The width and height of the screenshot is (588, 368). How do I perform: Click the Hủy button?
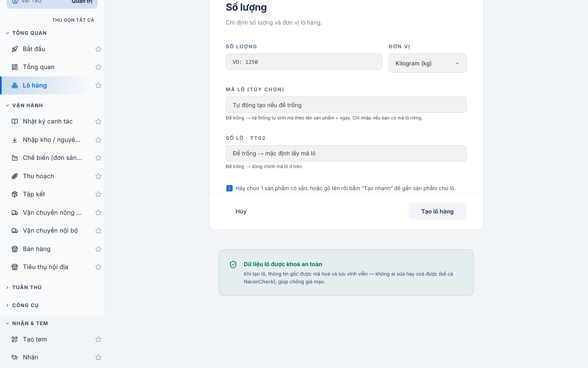tap(241, 211)
